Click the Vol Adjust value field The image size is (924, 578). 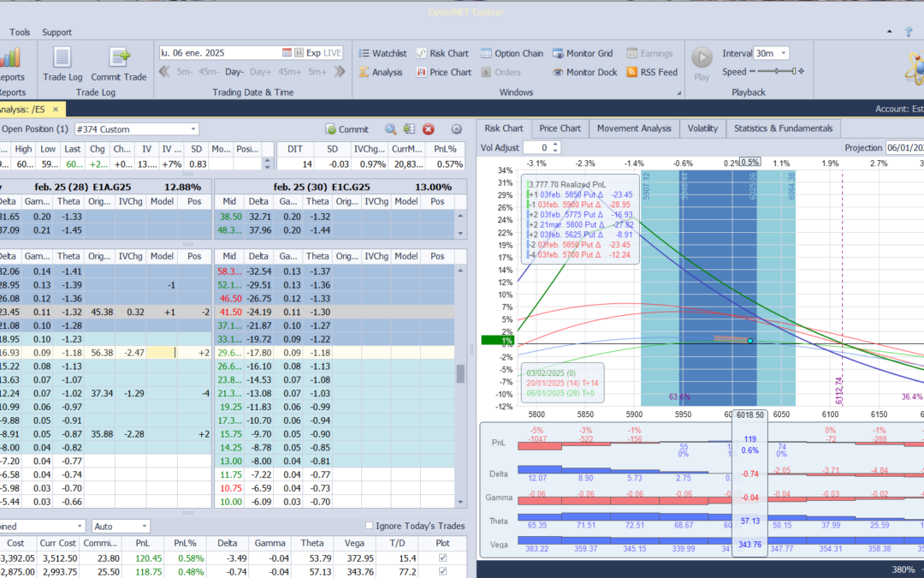pos(536,147)
